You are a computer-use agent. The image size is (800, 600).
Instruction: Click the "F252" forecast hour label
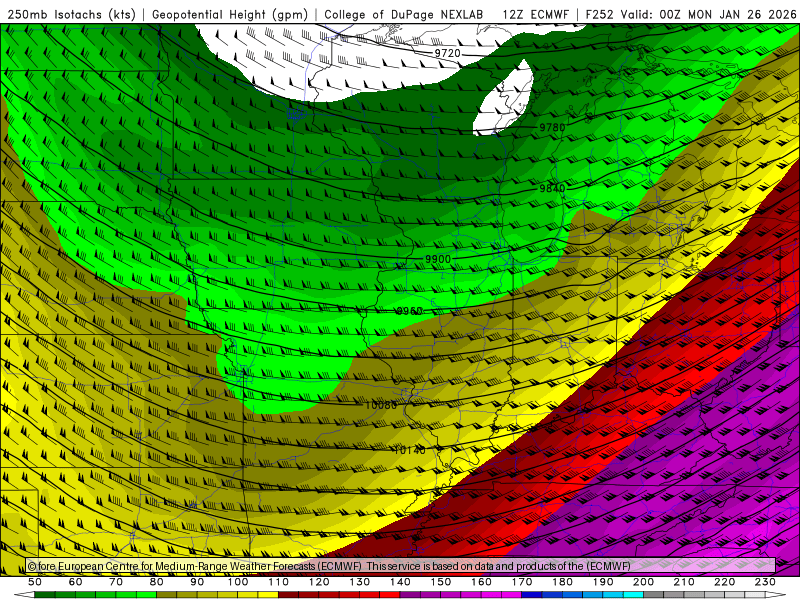[x=599, y=14]
